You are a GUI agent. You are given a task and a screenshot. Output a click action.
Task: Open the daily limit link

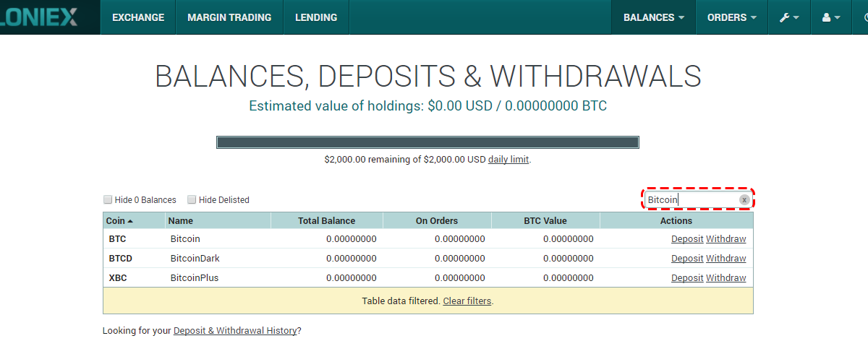(x=509, y=160)
